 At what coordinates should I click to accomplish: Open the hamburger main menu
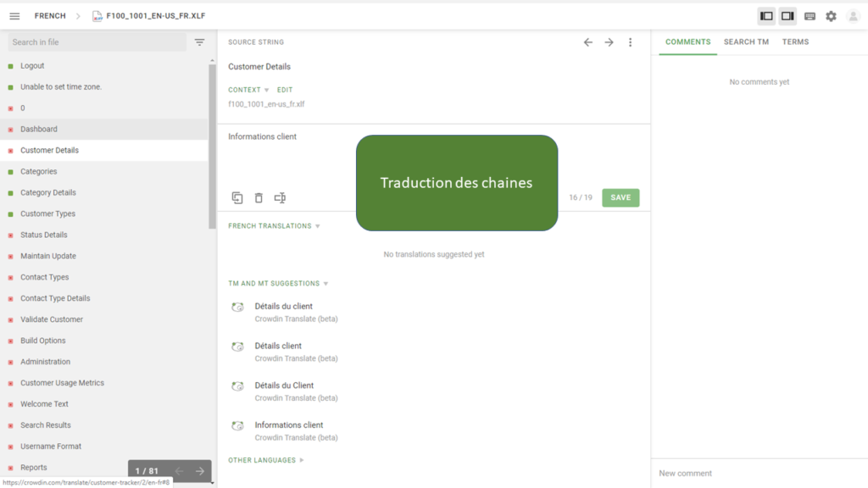tap(14, 16)
